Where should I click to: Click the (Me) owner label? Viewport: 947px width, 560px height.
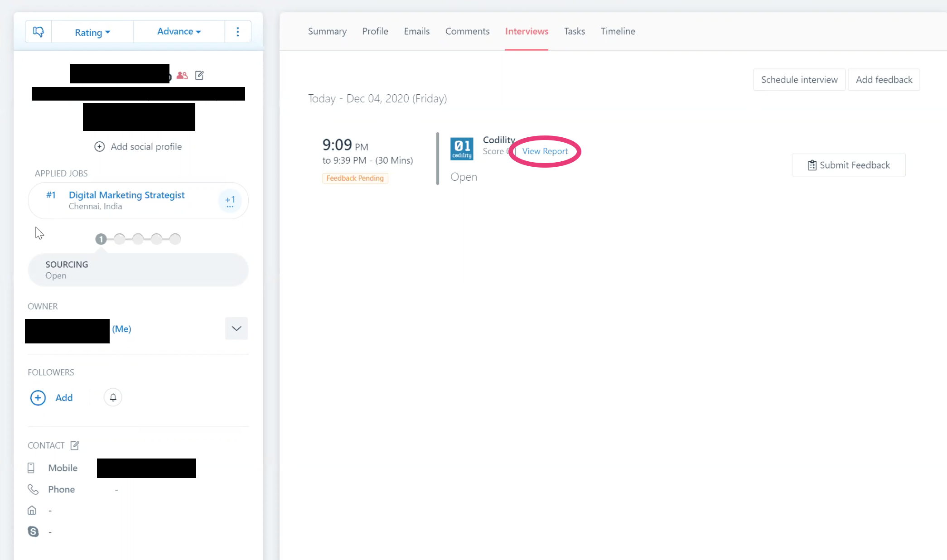[x=121, y=329]
